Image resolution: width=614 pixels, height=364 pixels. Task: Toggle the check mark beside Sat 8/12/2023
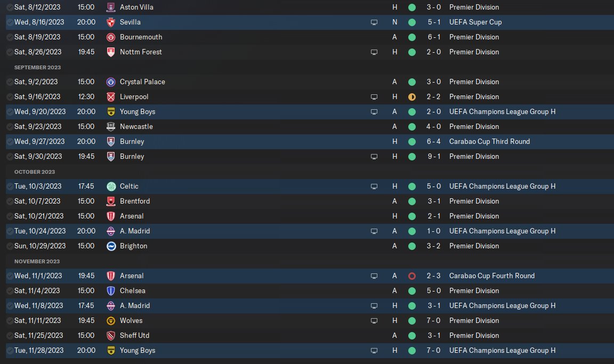[10, 7]
